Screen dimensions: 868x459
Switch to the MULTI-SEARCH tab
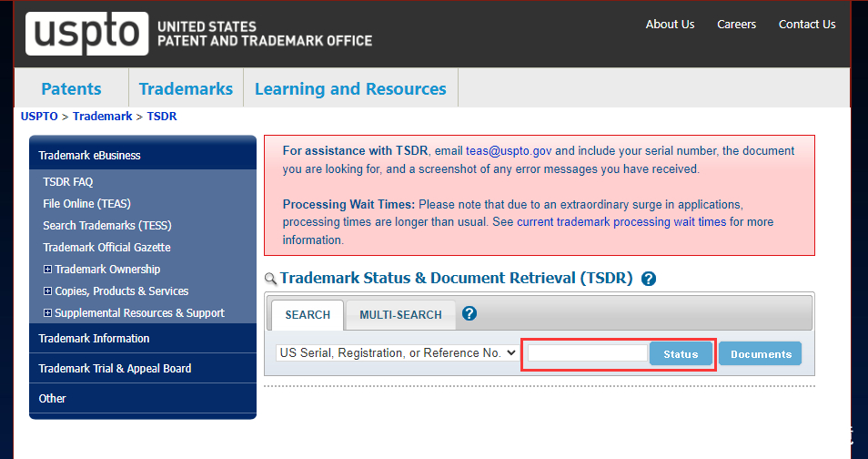tap(400, 315)
